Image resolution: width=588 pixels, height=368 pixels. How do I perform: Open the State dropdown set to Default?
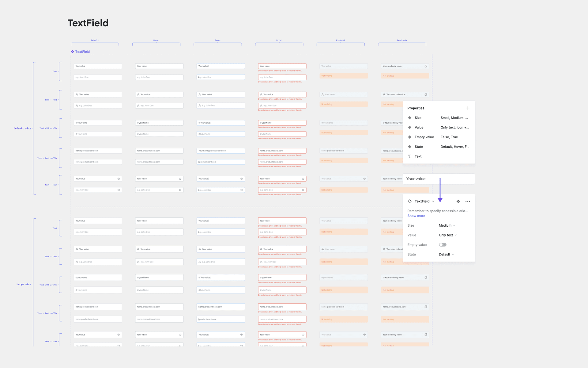point(446,255)
